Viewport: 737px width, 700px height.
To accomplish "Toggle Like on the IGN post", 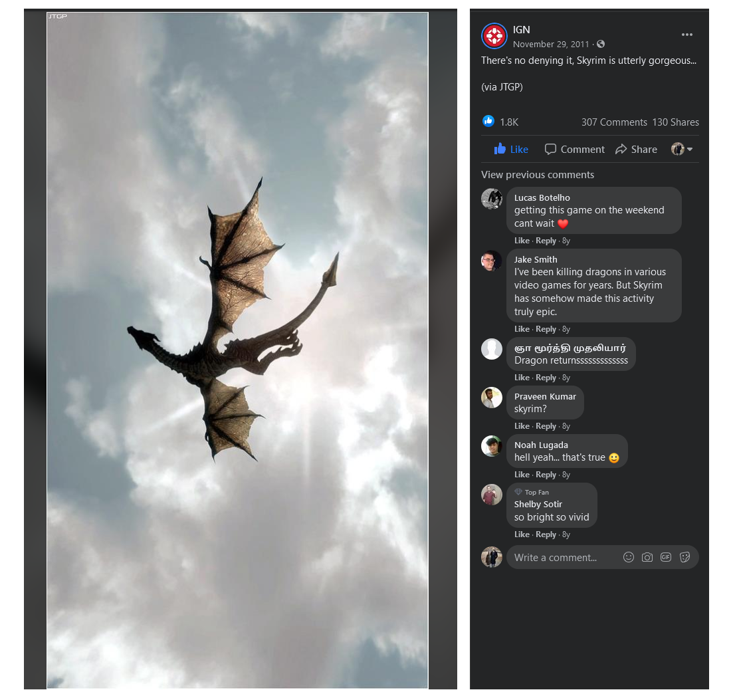I will [x=511, y=149].
